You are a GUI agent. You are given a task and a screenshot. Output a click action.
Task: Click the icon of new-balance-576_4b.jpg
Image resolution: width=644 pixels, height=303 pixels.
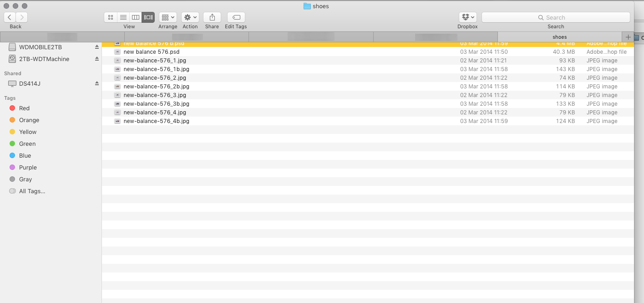tap(117, 121)
